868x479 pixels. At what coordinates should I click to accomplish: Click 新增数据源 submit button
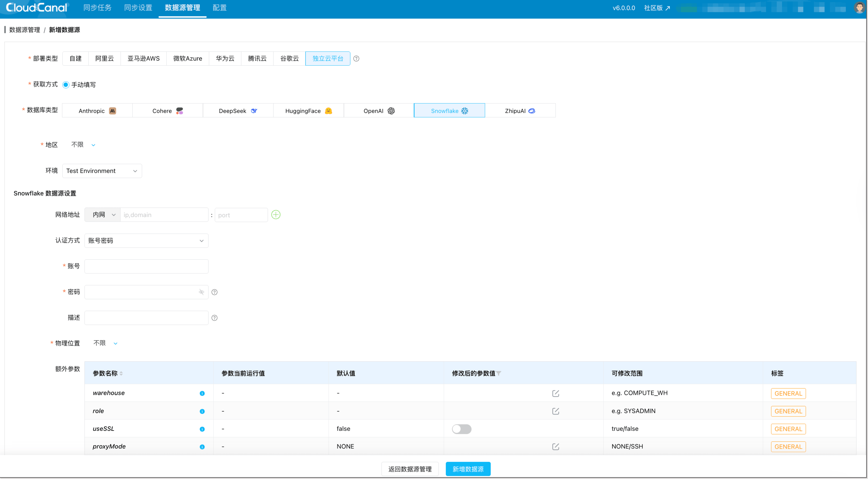pos(468,469)
